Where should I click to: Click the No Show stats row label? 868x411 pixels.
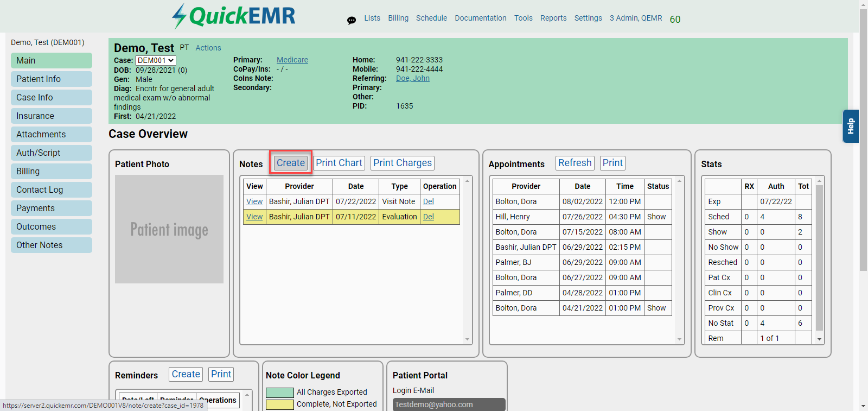pos(723,247)
